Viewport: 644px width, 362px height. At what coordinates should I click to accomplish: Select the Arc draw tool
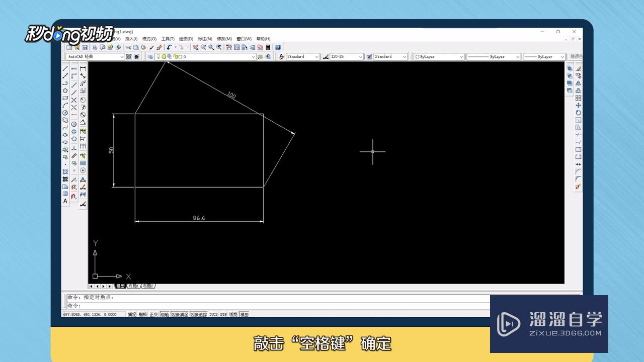[65, 106]
